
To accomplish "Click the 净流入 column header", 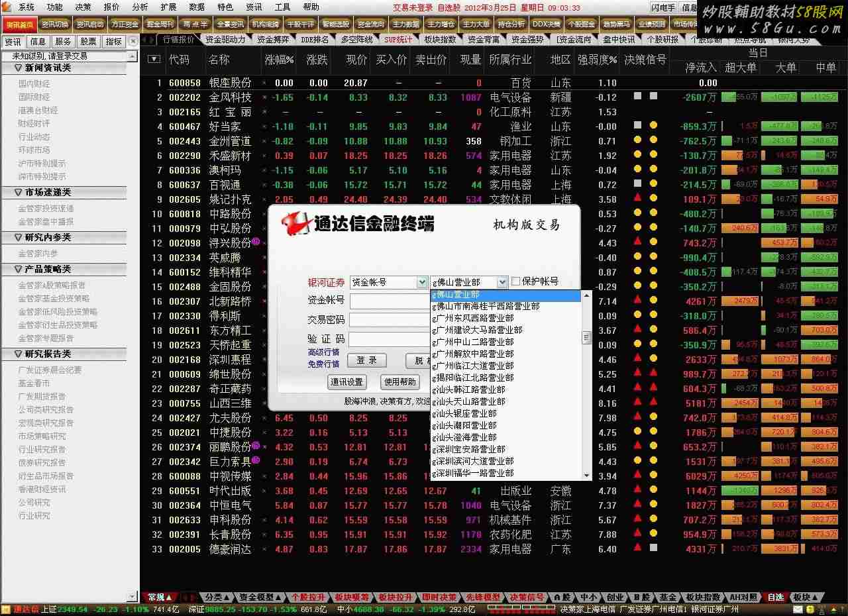I will [701, 68].
